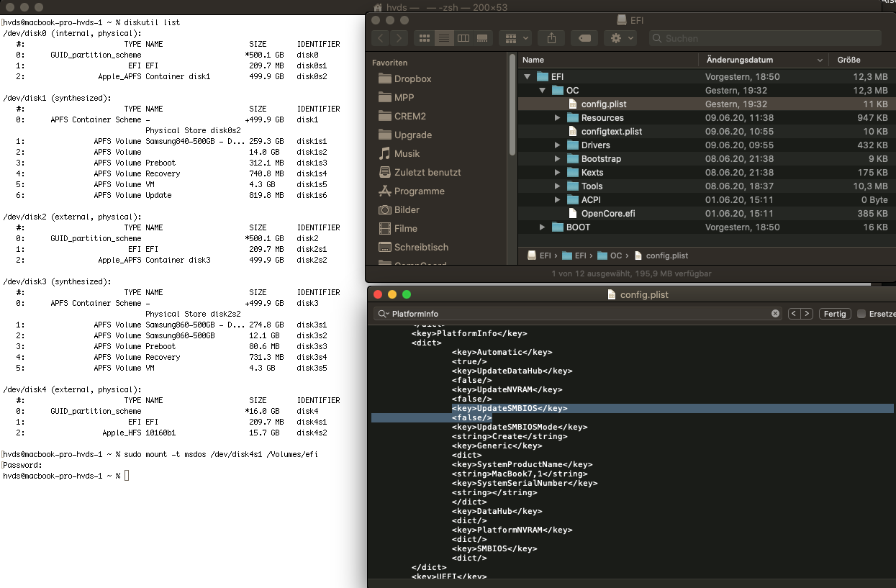Expand the Resources folder

pyautogui.click(x=557, y=118)
